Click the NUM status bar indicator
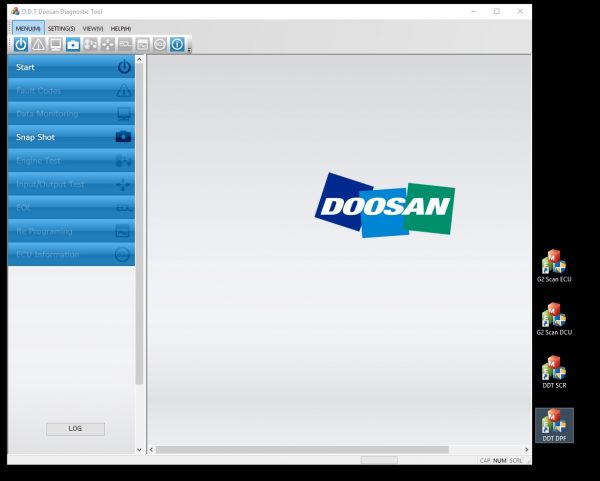This screenshot has height=481, width=600. pos(500,460)
